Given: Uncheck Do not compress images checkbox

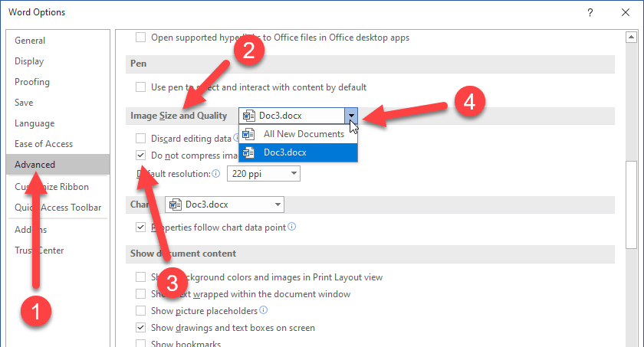Looking at the screenshot, I should [x=140, y=155].
